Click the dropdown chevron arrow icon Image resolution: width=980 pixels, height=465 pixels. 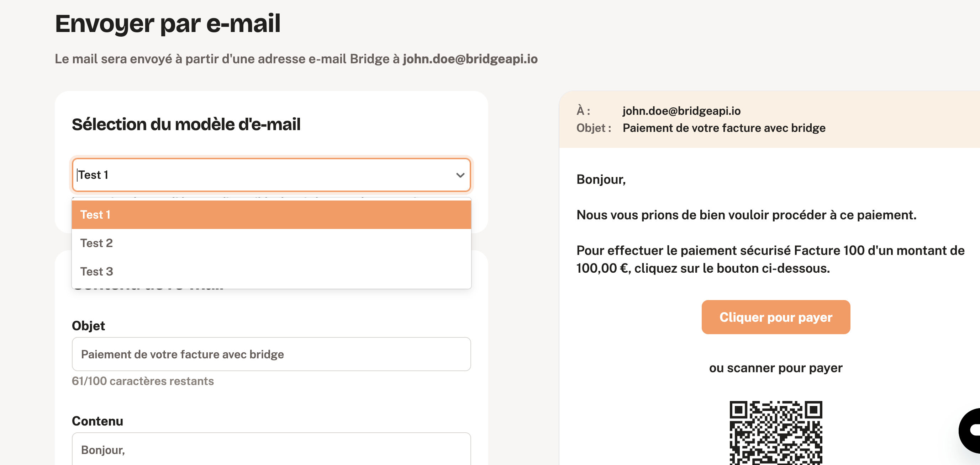[x=460, y=175]
